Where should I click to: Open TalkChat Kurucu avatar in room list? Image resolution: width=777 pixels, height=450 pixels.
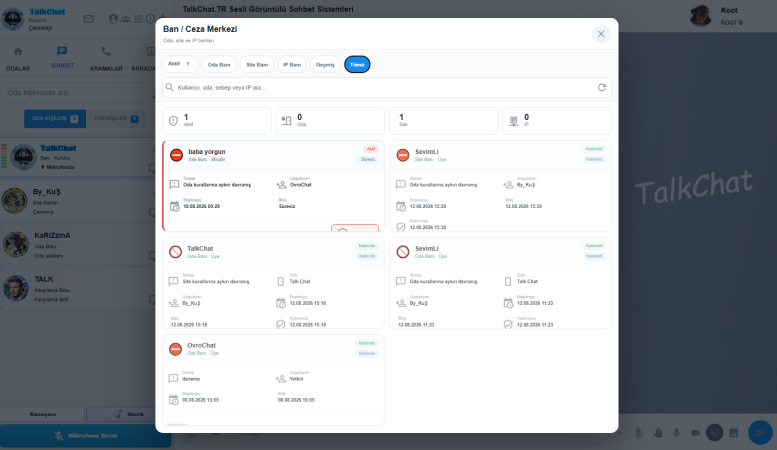(23, 157)
